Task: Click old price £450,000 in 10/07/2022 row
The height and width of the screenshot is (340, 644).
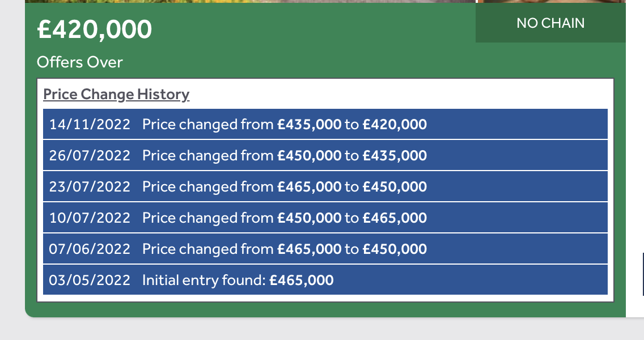Action: point(310,218)
